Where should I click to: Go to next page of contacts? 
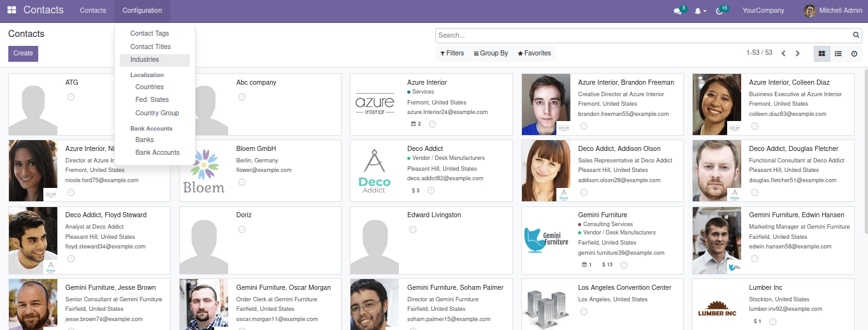pyautogui.click(x=797, y=54)
